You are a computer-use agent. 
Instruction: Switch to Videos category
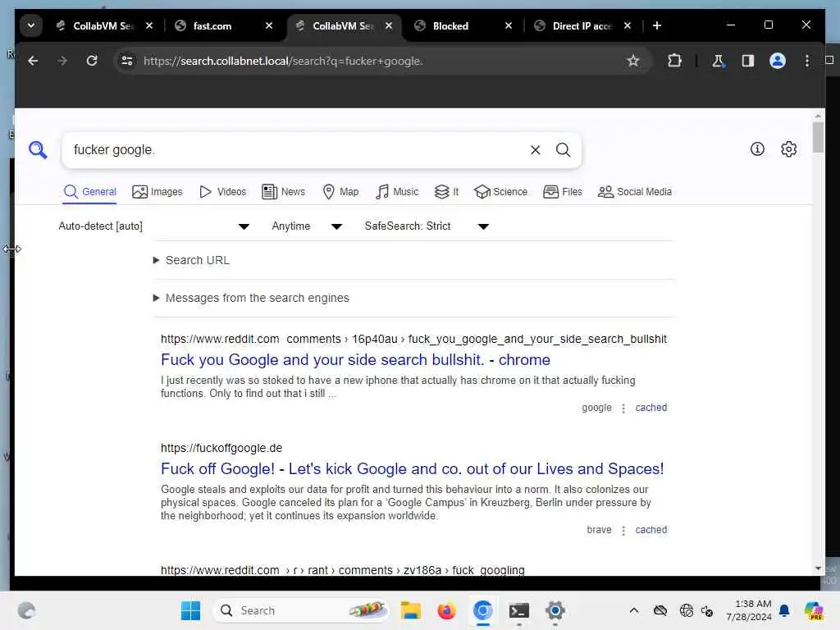tap(222, 192)
